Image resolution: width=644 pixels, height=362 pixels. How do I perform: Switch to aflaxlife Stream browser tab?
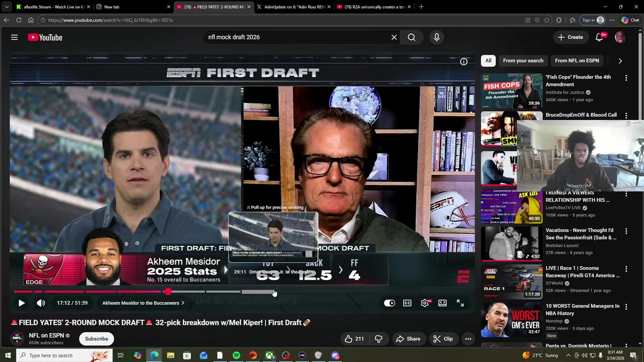pyautogui.click(x=52, y=7)
